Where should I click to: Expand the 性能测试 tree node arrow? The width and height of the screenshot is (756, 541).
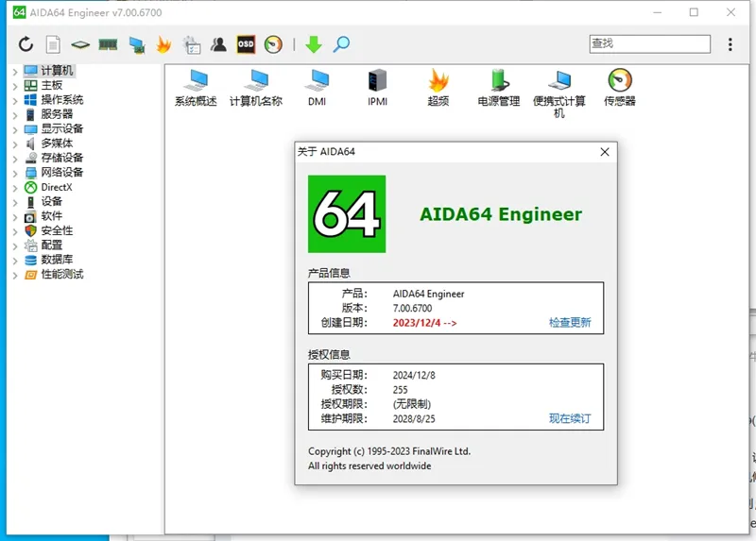click(x=15, y=276)
